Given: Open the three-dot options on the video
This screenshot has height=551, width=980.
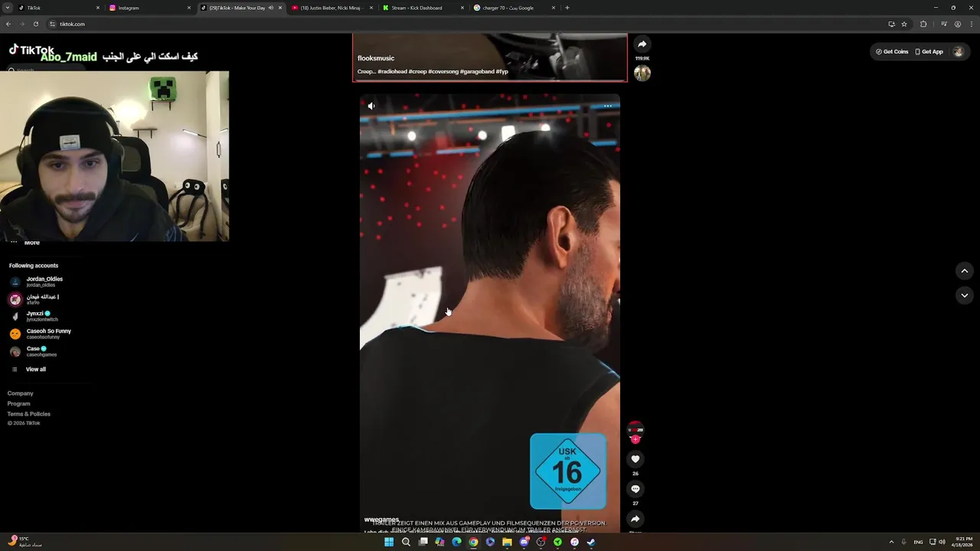Looking at the screenshot, I should pos(607,106).
